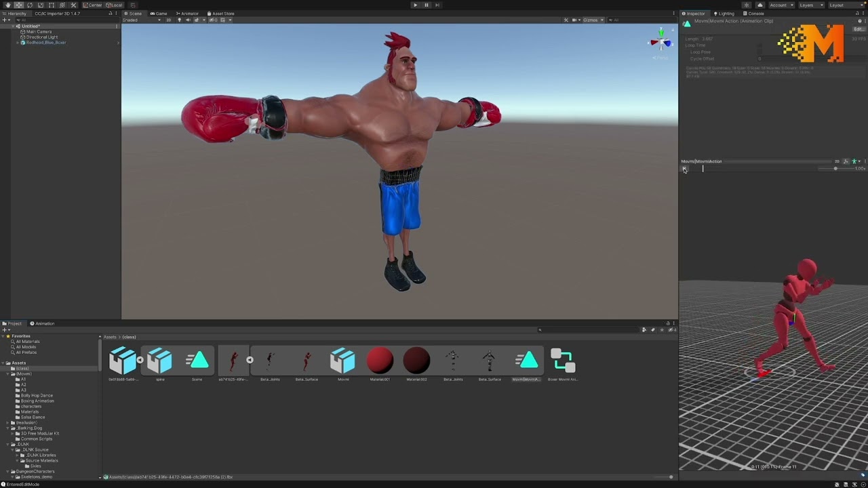868x488 pixels.
Task: Switch to the Asset Store tab
Action: coord(221,14)
